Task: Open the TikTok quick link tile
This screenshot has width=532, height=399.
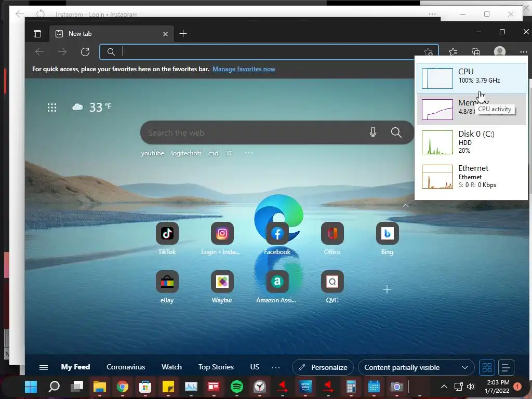Action: [167, 233]
